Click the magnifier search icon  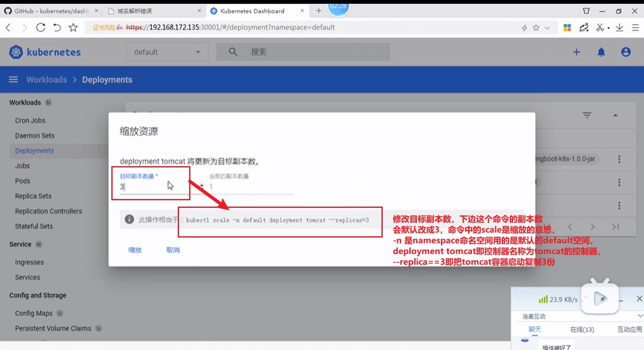tap(233, 52)
